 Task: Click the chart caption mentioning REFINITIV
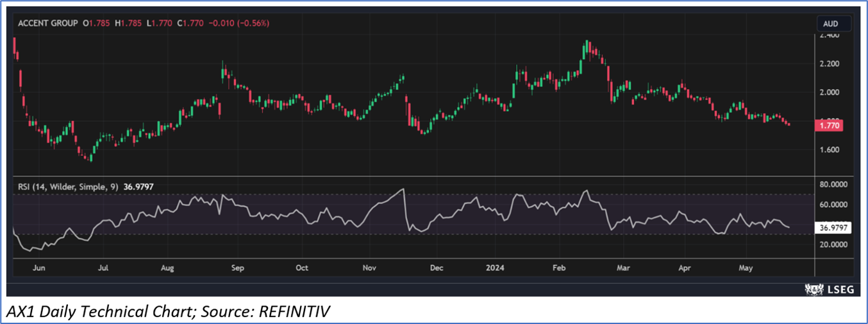pyautogui.click(x=168, y=312)
